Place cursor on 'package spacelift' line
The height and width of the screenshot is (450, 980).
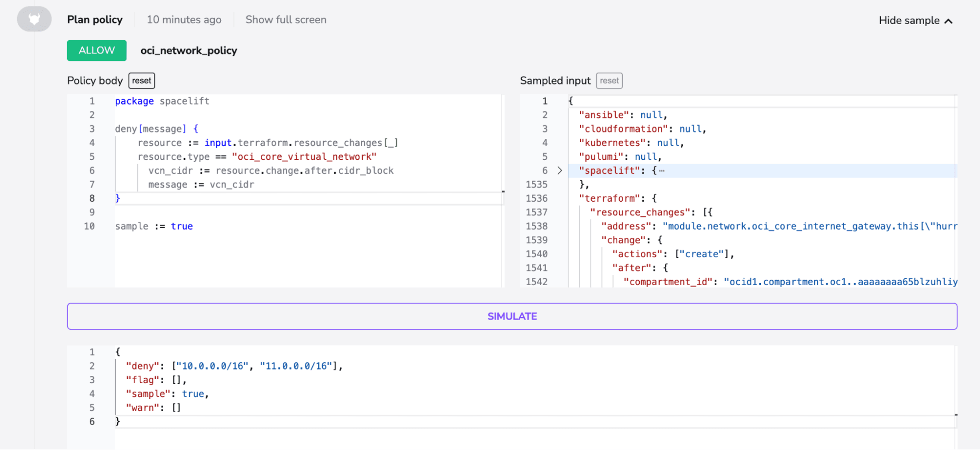click(x=162, y=101)
